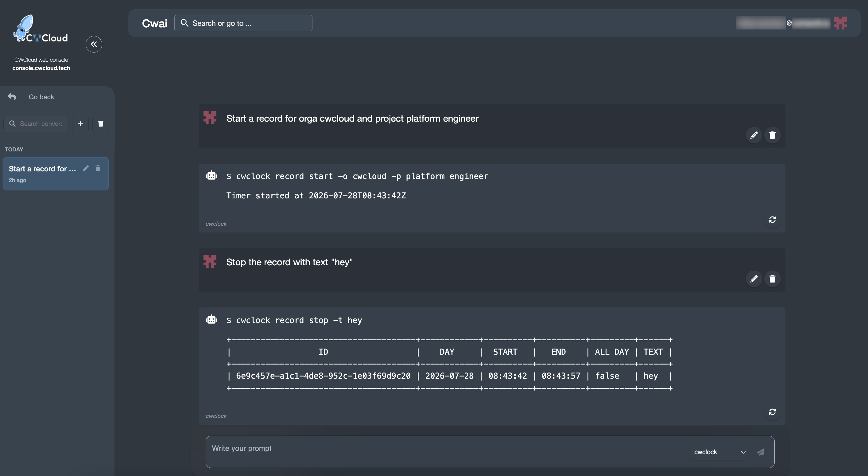868x476 pixels.
Task: Delete all conversations using sidebar trash button
Action: [100, 124]
